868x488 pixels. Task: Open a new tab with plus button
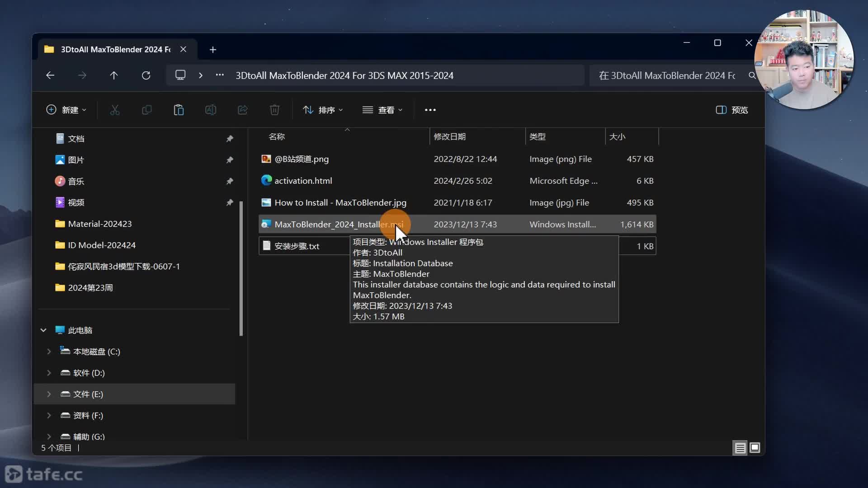[x=212, y=49]
